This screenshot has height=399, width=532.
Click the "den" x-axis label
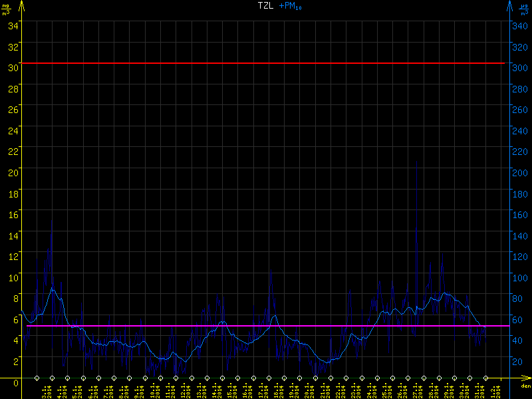point(525,386)
